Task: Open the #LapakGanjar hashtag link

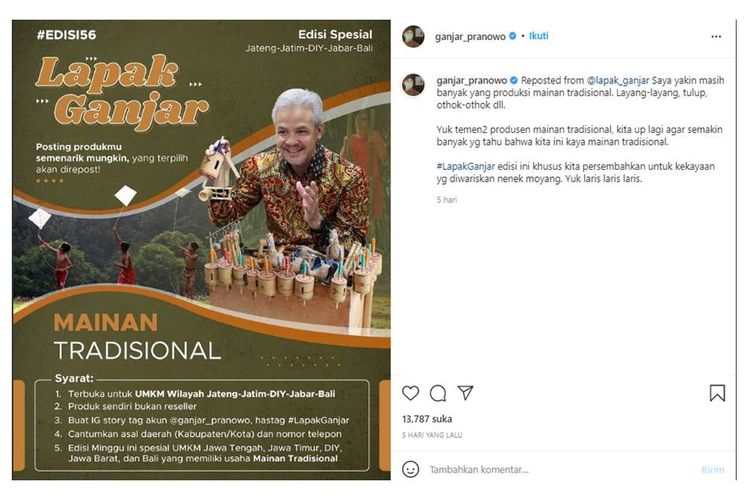Action: tap(465, 167)
